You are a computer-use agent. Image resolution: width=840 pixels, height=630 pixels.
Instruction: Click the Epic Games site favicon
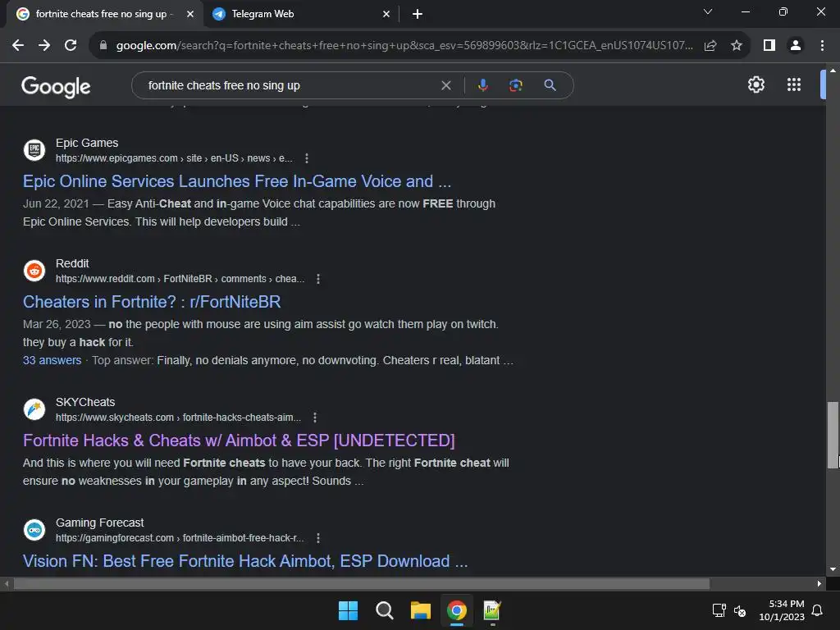click(x=34, y=149)
